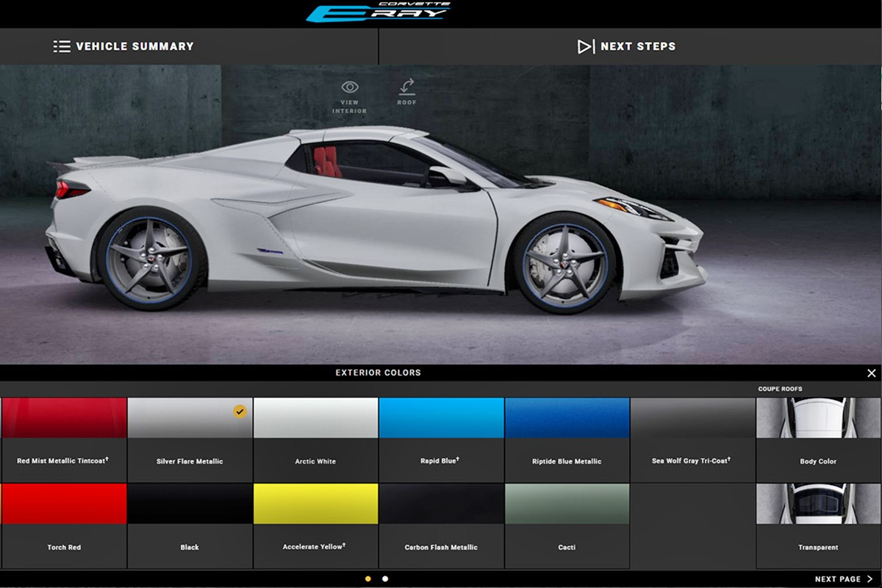Image resolution: width=882 pixels, height=588 pixels.
Task: Click the Next Page chevron arrow
Action: tap(870, 579)
